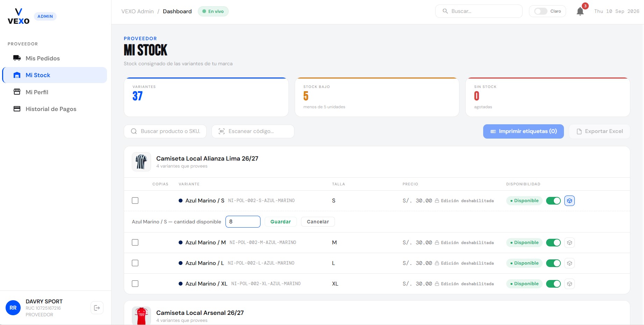
Task: Open stock editor for Azul Marino / M
Action: point(570,243)
